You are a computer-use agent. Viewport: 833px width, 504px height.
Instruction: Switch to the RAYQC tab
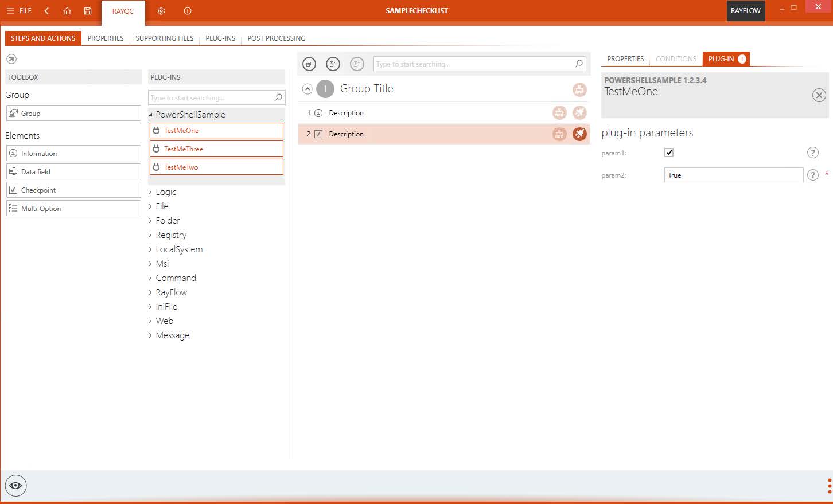point(123,11)
